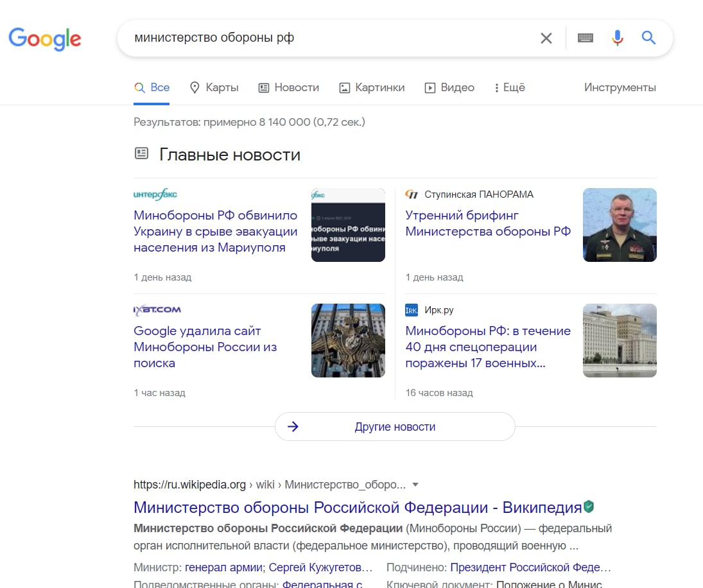Click the green shield icon beside Wikipedia title
This screenshot has height=588, width=703.
coord(589,507)
